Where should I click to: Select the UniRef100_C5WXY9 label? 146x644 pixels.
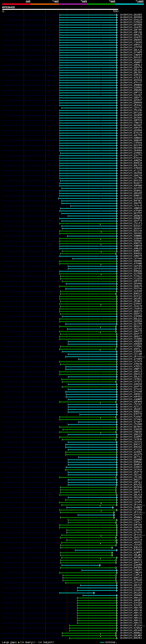(131, 123)
